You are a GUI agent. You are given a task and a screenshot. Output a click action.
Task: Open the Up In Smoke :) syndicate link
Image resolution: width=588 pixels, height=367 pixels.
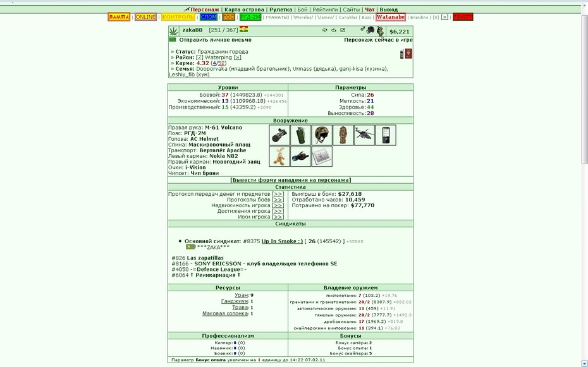coord(282,241)
